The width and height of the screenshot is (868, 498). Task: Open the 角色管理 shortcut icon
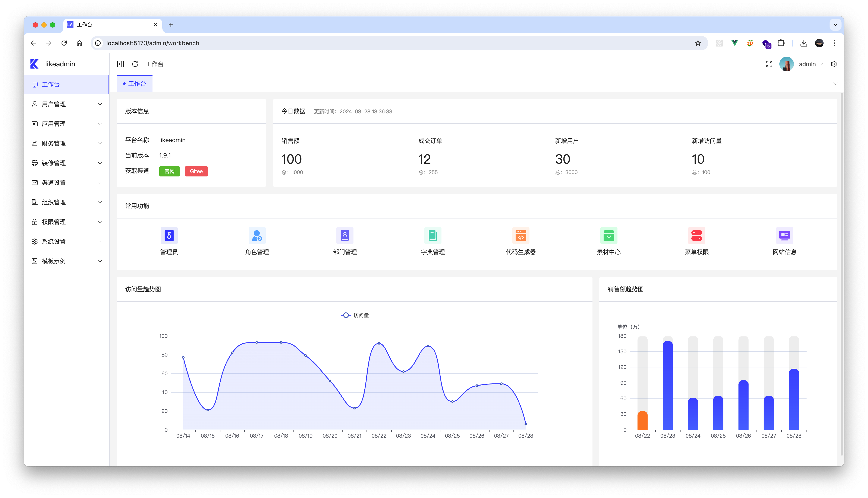(257, 236)
